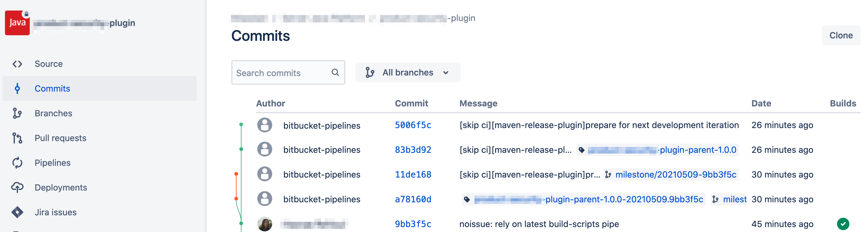868x232 pixels.
Task: Open Pipelines in the sidebar
Action: pyautogui.click(x=100, y=163)
